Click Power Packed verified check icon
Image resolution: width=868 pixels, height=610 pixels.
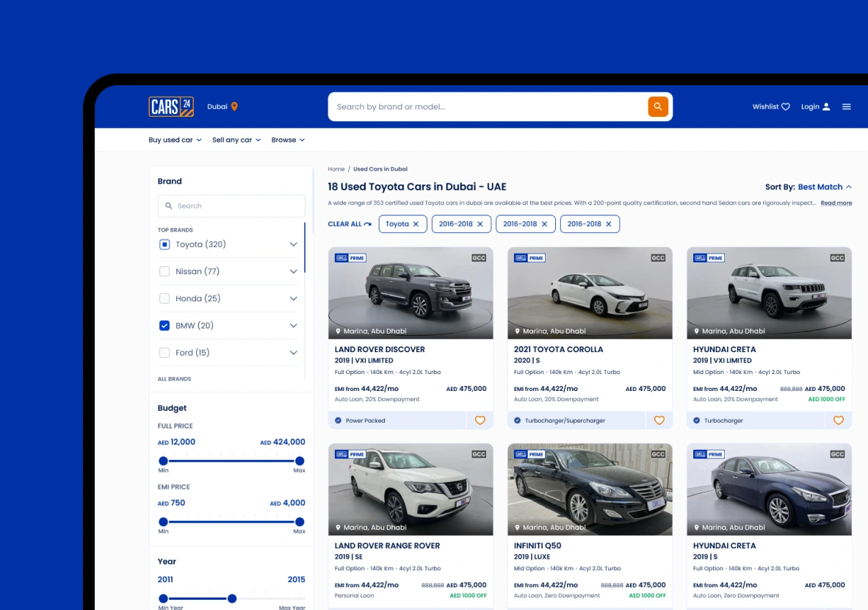339,420
